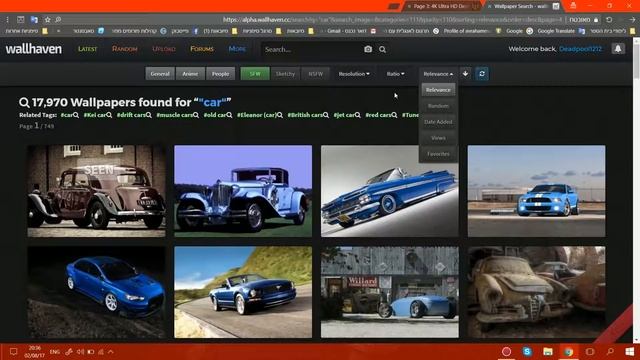Click the #Eleanor (car) related tag
640x360 pixels.
(257, 115)
